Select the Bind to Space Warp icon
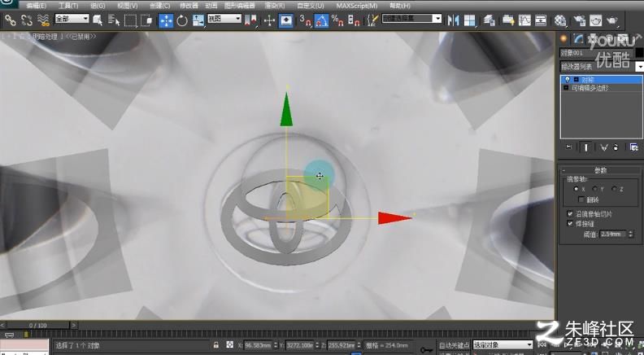This screenshot has width=644, height=355. click(43, 20)
